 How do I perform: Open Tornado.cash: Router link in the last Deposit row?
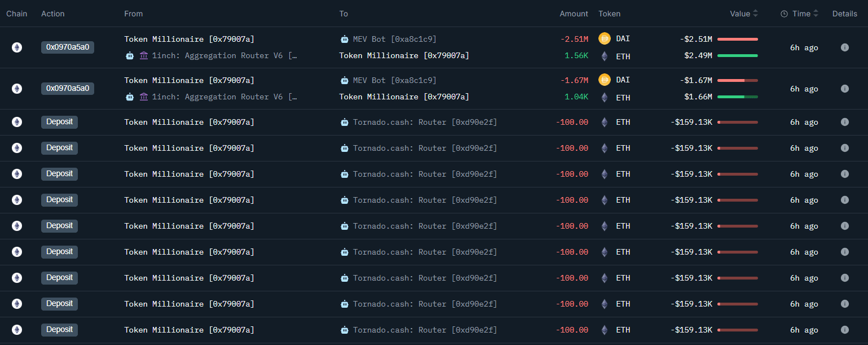click(x=425, y=330)
